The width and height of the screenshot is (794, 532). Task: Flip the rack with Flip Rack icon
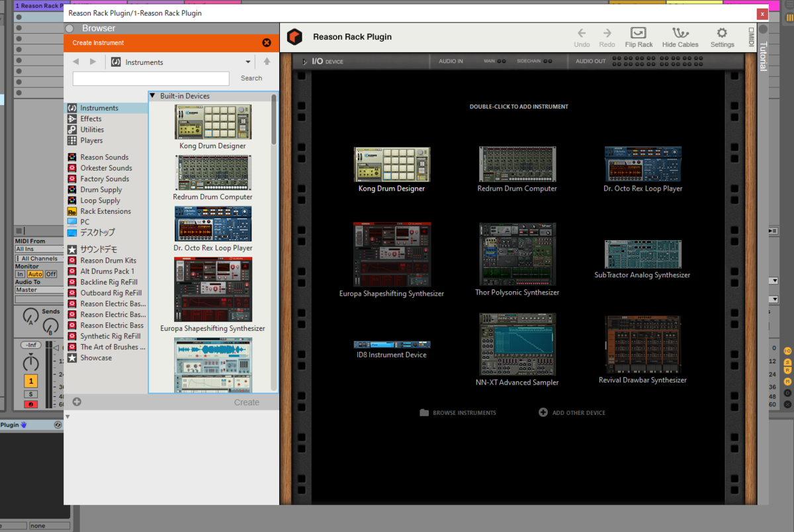(639, 32)
